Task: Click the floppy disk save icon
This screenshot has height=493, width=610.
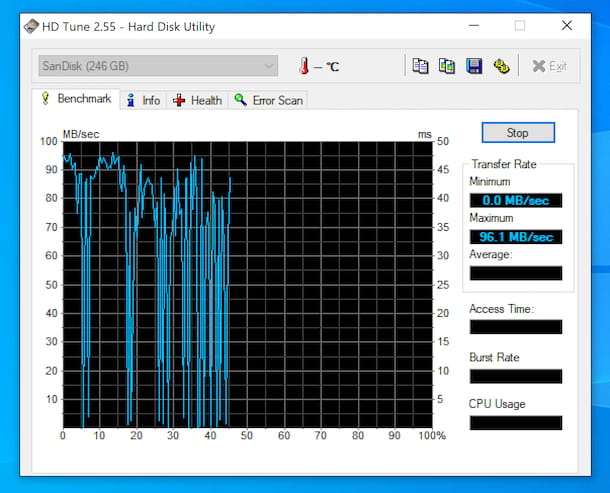Action: (474, 66)
